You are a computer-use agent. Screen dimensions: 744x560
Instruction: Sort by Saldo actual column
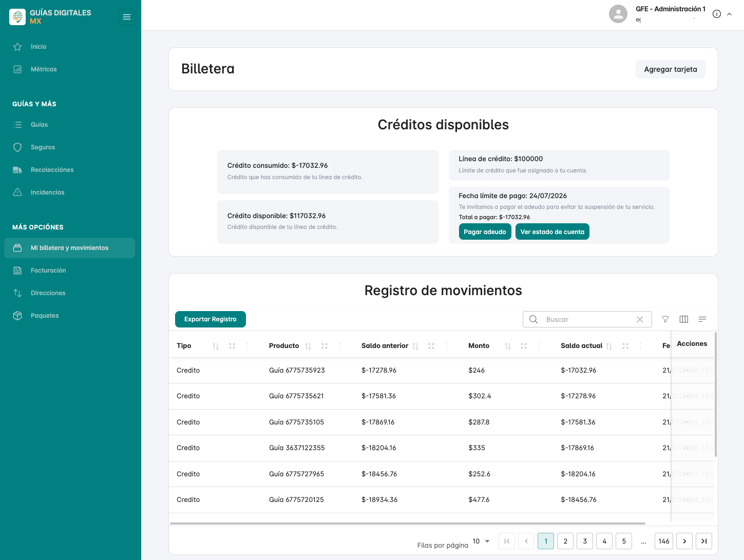(x=609, y=346)
